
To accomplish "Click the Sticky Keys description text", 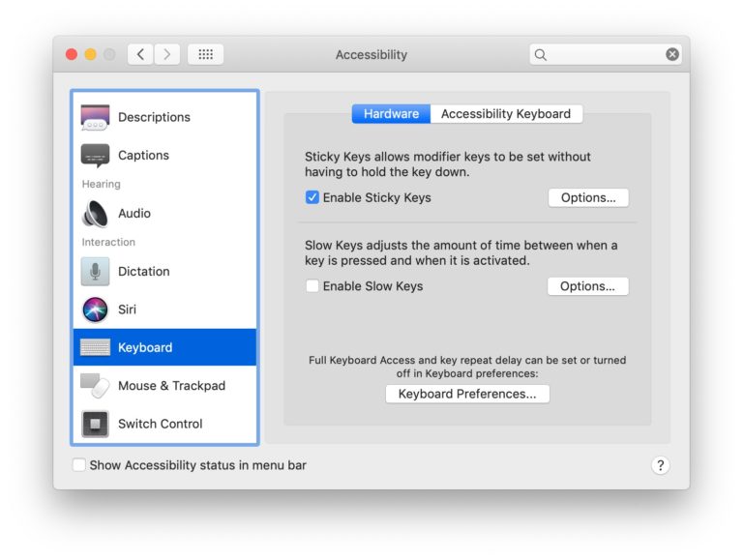I will 447,163.
